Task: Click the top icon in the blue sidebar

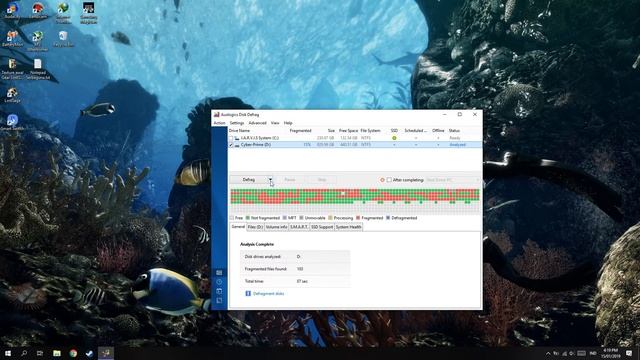Action: tap(219, 273)
